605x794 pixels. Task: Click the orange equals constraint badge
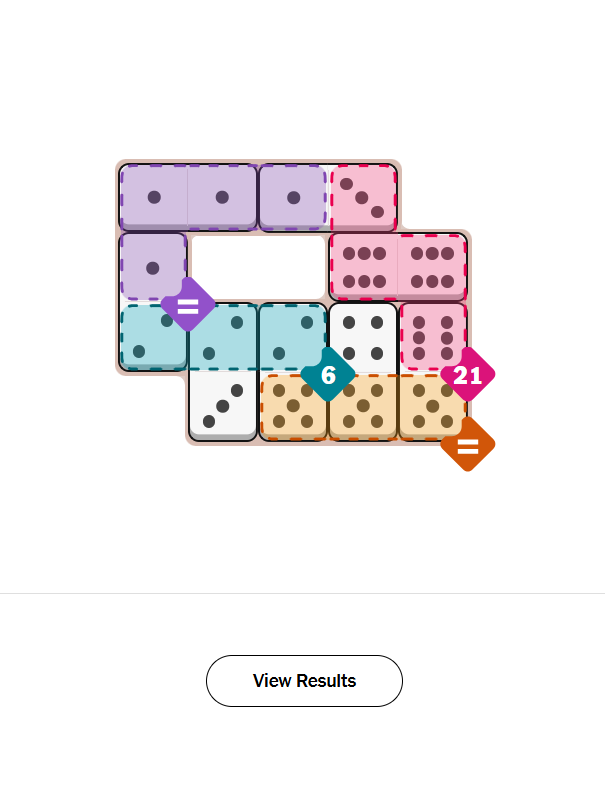[x=467, y=444]
